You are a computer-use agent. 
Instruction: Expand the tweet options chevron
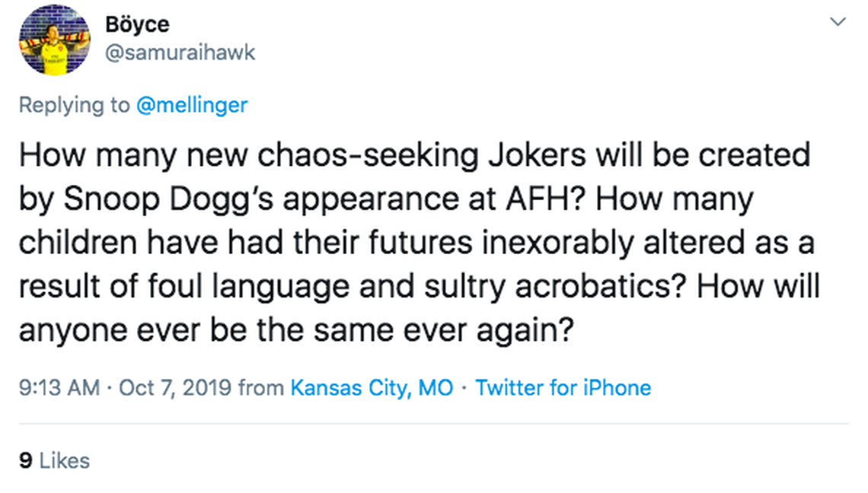pos(838,23)
